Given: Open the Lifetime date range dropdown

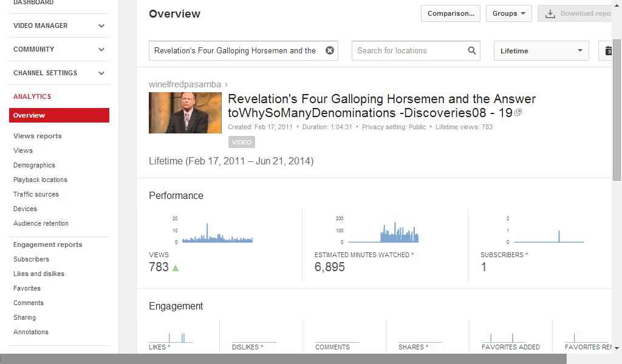Looking at the screenshot, I should point(541,51).
